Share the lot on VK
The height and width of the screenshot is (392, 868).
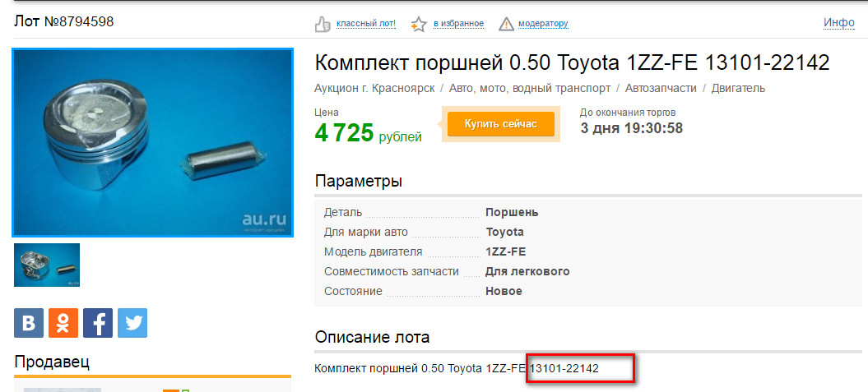(29, 323)
